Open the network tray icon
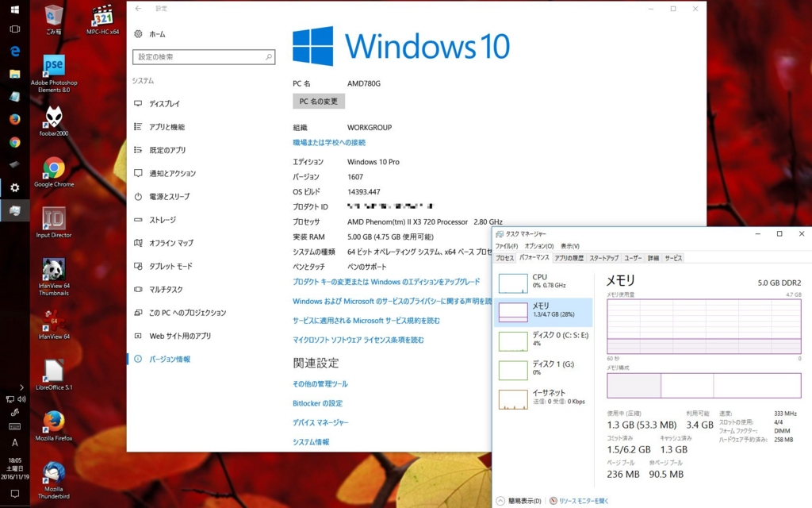812x508 pixels. tap(10, 399)
